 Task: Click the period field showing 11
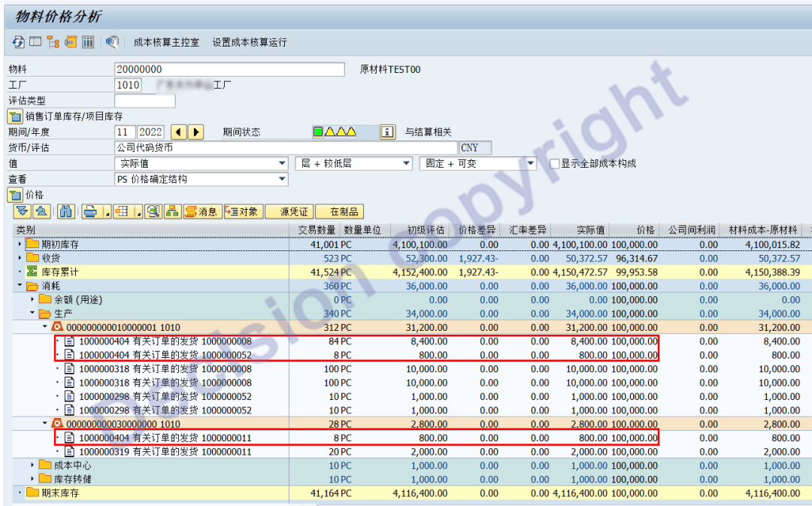pyautogui.click(x=125, y=132)
